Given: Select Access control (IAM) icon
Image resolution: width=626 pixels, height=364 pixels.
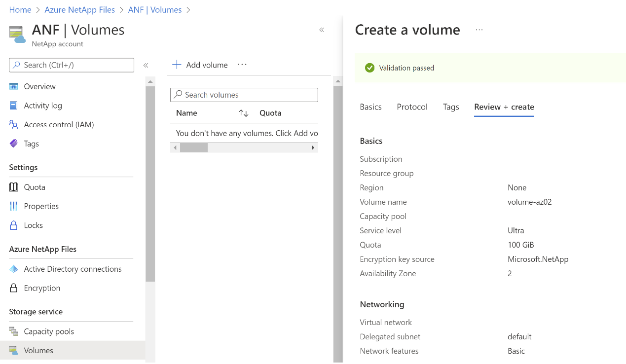Looking at the screenshot, I should click(x=14, y=125).
